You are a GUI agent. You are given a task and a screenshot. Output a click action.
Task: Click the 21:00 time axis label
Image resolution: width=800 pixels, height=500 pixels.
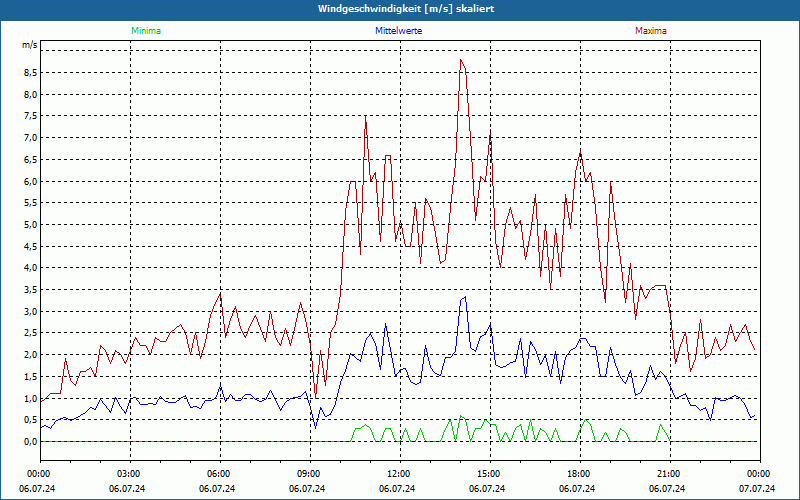point(668,474)
